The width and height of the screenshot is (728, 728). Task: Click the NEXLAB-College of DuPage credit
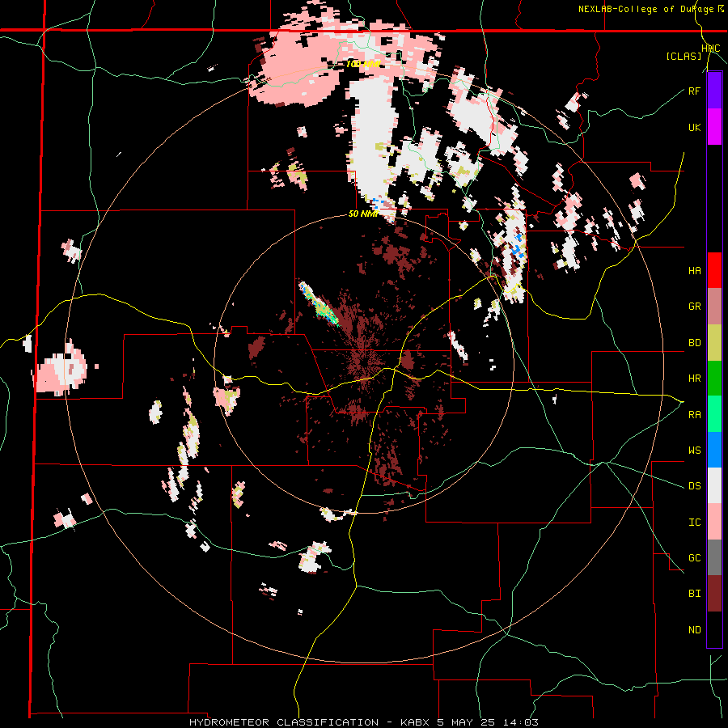pos(650,9)
